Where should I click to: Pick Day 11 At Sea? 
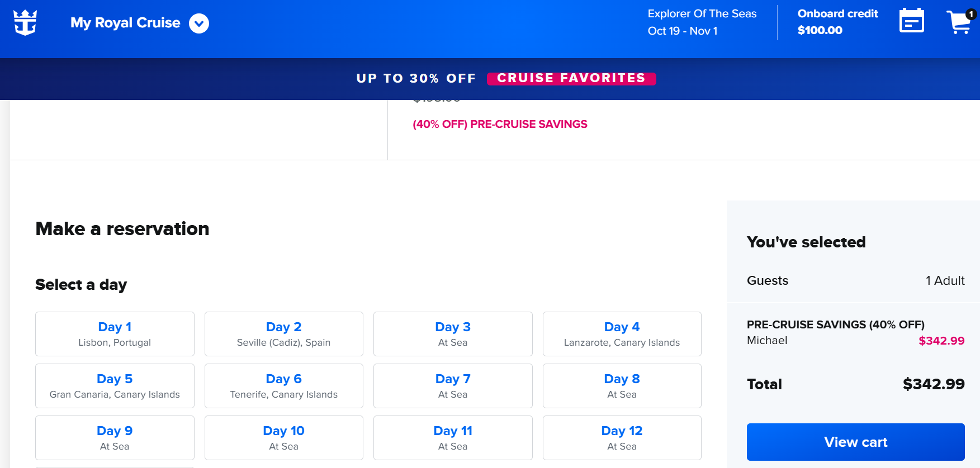click(x=453, y=438)
